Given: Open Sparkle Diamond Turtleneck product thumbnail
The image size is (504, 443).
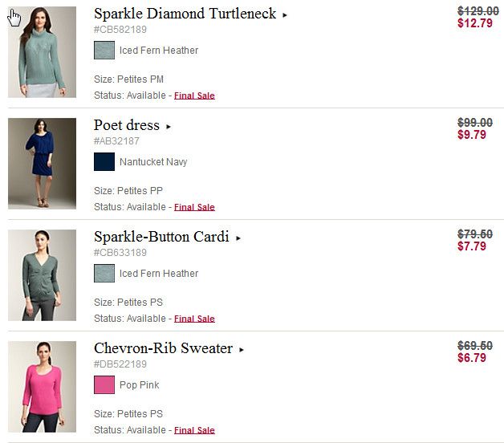Looking at the screenshot, I should click(x=42, y=52).
